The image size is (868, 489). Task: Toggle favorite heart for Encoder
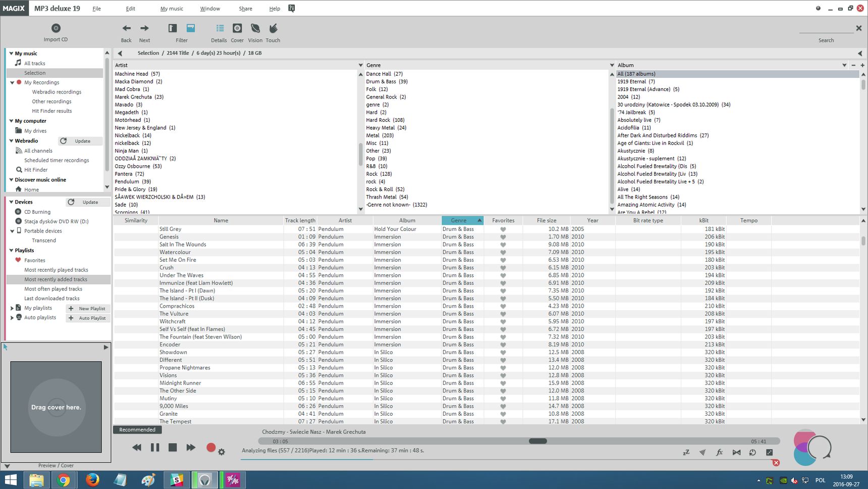503,345
